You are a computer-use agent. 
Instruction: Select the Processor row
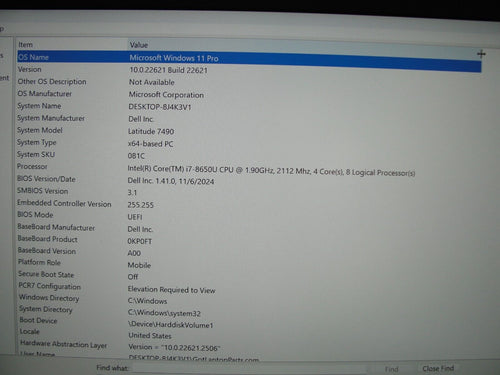249,169
